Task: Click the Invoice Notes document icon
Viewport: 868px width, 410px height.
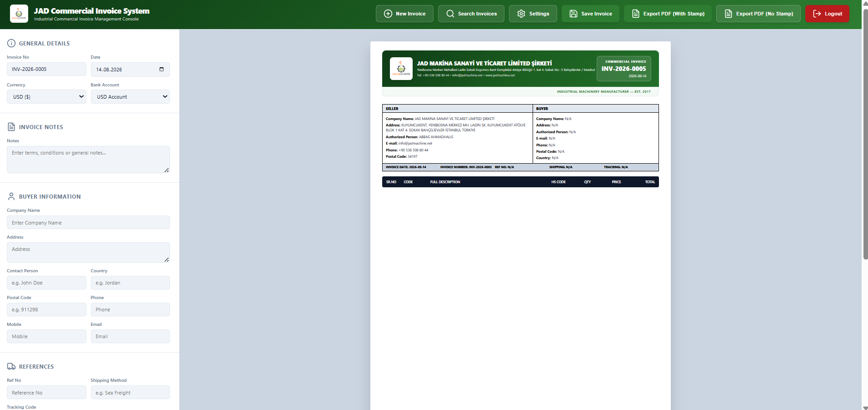Action: [x=11, y=127]
